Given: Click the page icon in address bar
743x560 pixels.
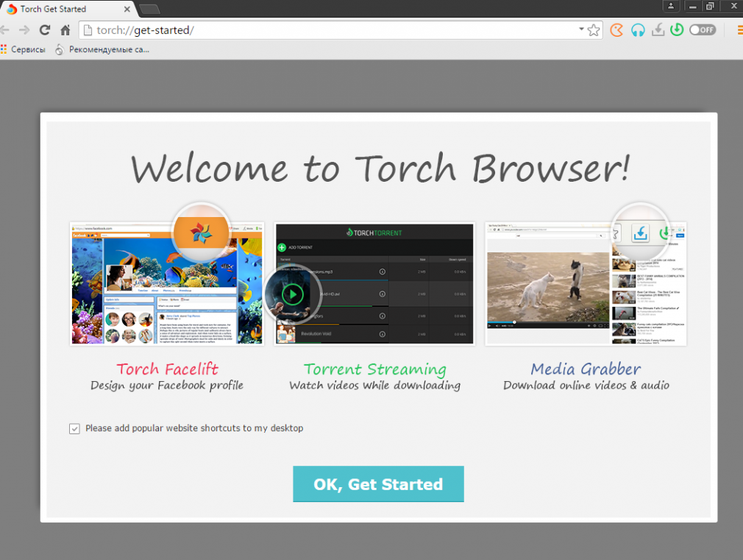Looking at the screenshot, I should (x=88, y=30).
